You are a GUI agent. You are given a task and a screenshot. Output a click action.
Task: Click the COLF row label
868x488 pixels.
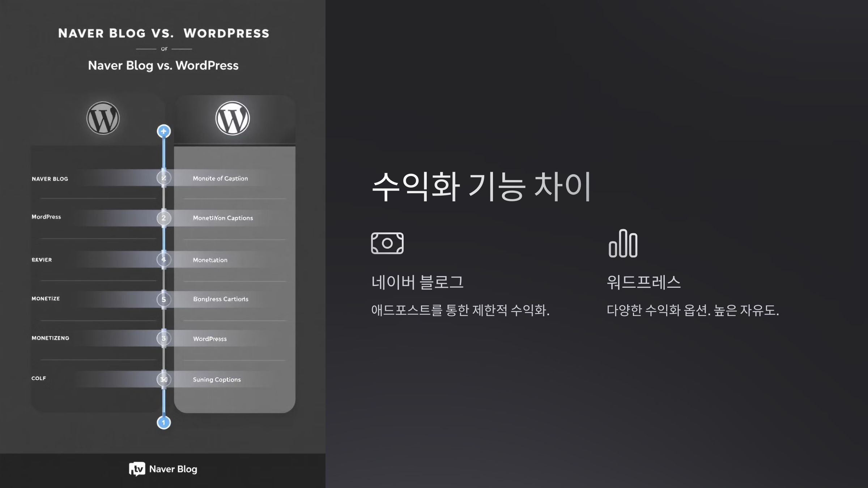(39, 378)
